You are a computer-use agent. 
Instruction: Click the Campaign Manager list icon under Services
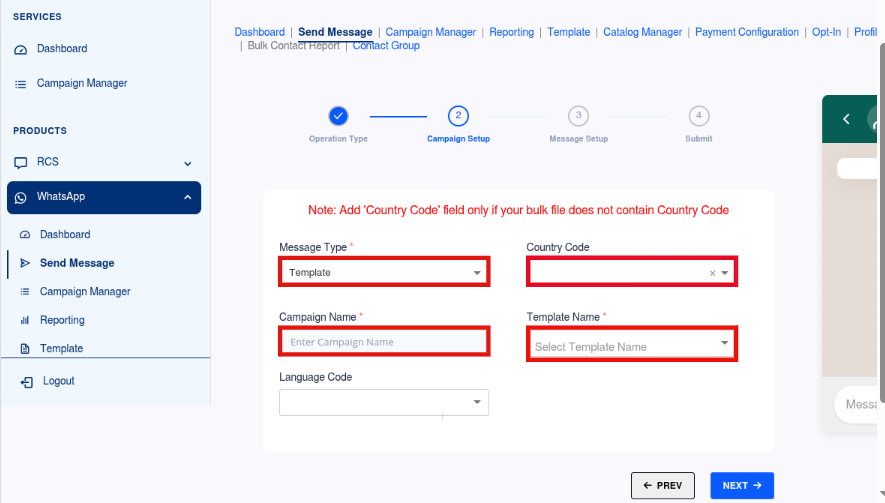point(20,84)
